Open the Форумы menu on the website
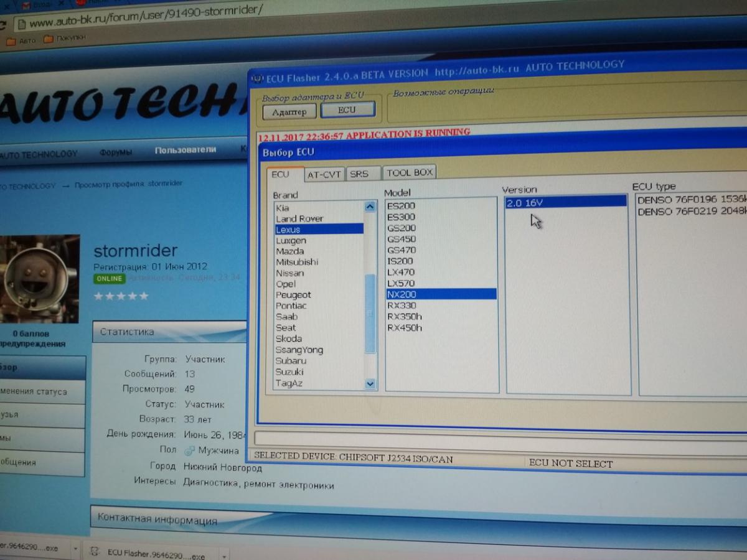Viewport: 747px width, 560px height. click(x=115, y=152)
